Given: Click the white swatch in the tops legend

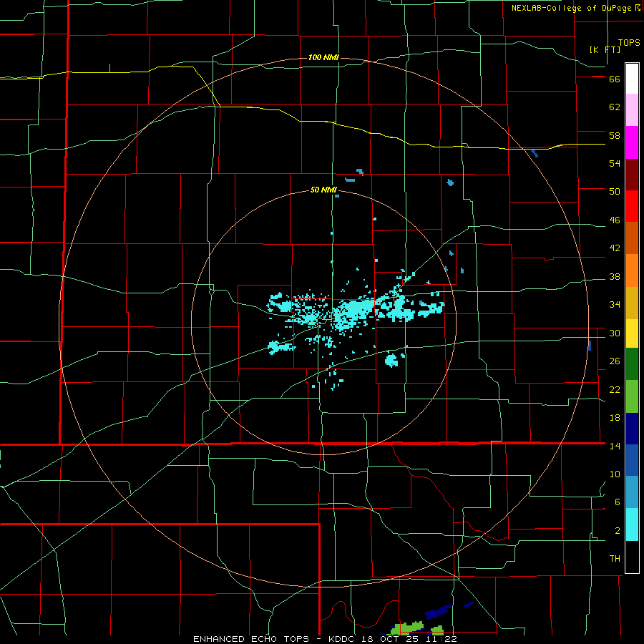Looking at the screenshot, I should pyautogui.click(x=632, y=79).
